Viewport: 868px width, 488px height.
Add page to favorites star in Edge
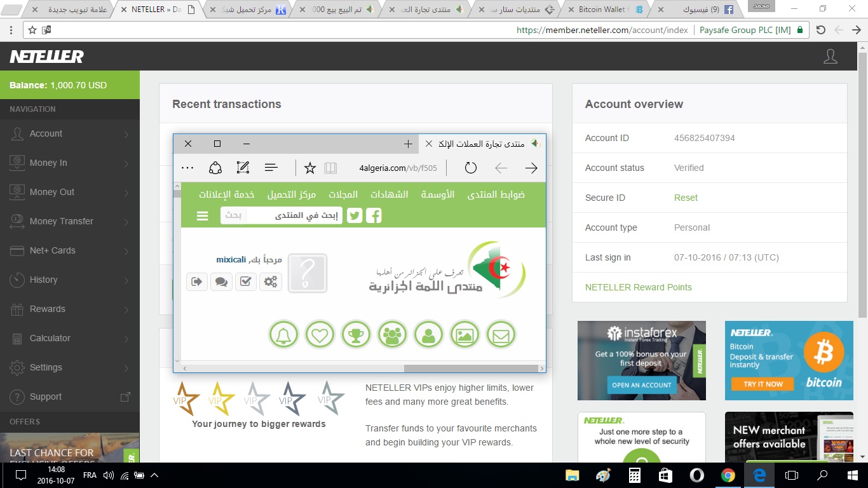(310, 168)
